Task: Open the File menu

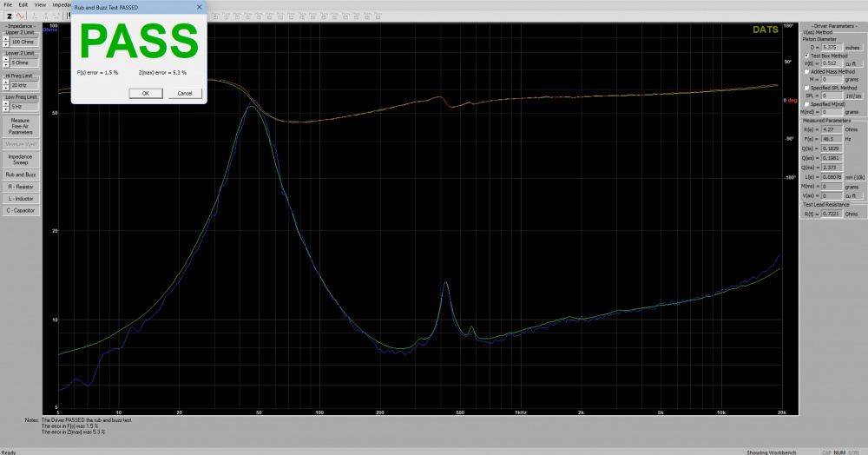Action: point(8,4)
